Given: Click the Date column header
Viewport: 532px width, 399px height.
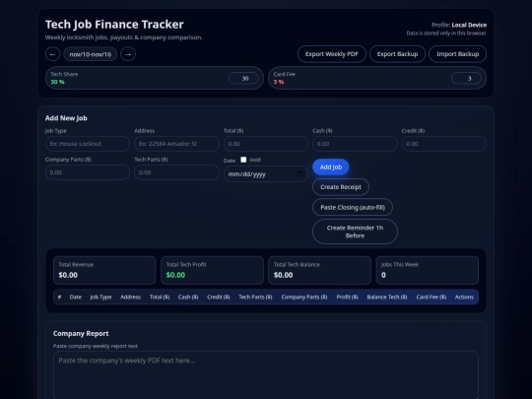Looking at the screenshot, I should 76,297.
